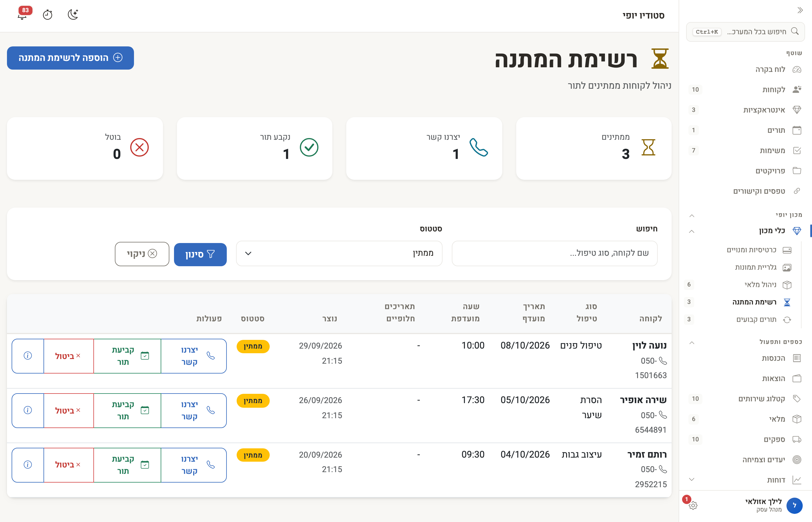Open settings gear next to לילך אזולאי
Image resolution: width=812 pixels, height=522 pixels.
point(693,505)
